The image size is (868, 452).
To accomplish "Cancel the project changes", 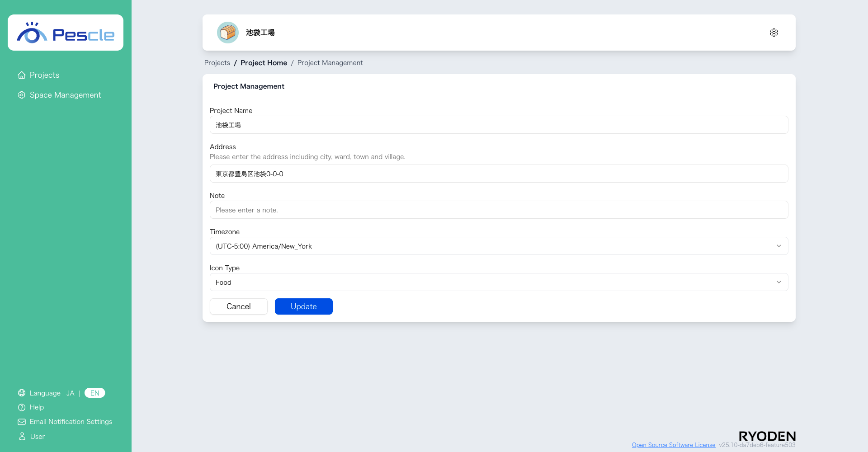I will tap(238, 306).
